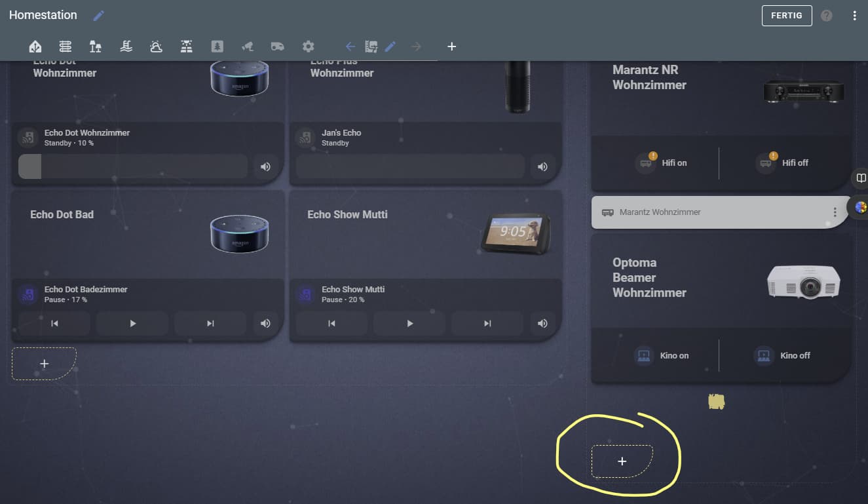Select the Marantz Wohnzimmer grey entity row
868x504 pixels.
click(x=719, y=212)
